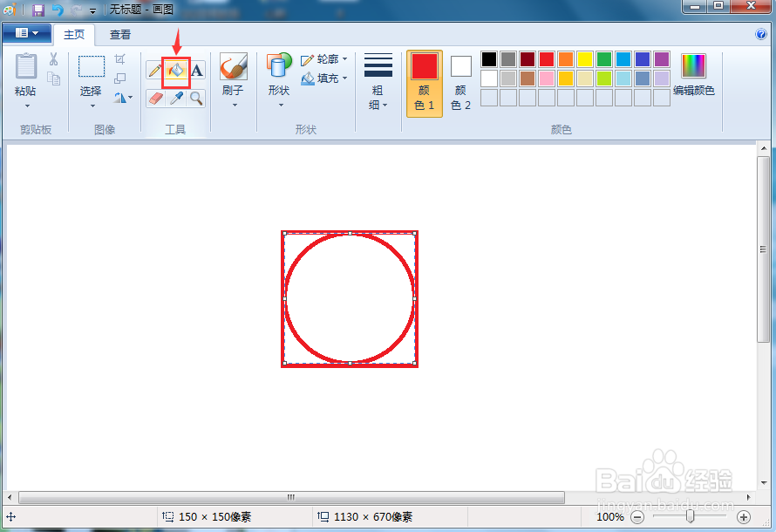Screen dimensions: 776x532
Task: Click the Shapes gallery icon
Action: [x=279, y=65]
